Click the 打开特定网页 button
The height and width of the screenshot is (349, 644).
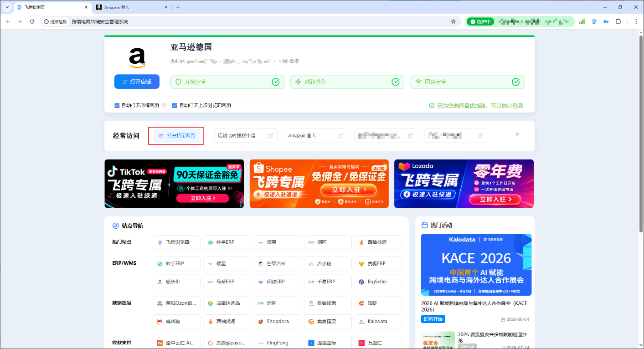click(x=176, y=136)
